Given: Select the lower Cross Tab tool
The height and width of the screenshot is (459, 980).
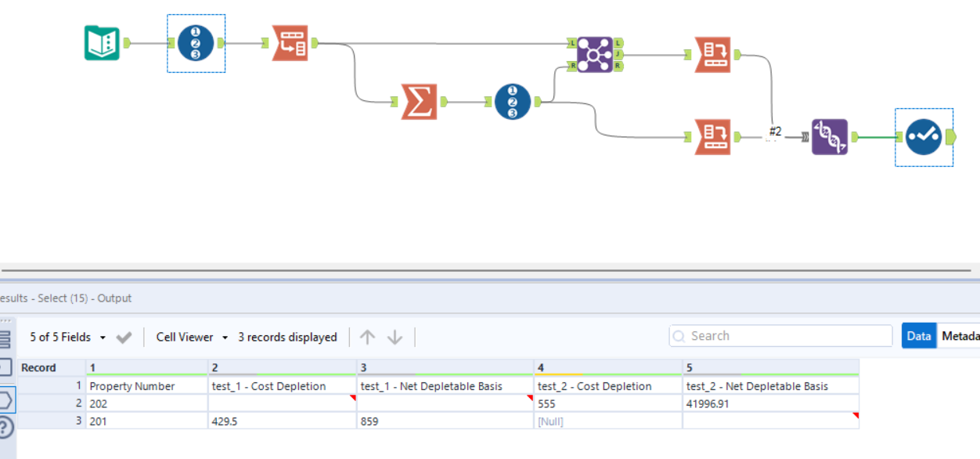Looking at the screenshot, I should click(x=713, y=137).
